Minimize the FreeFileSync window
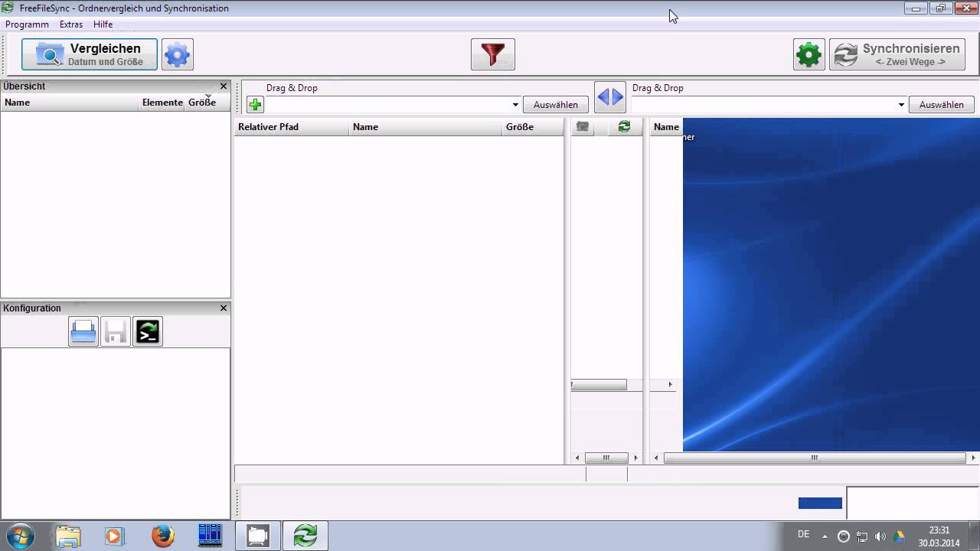980x551 pixels. 916,8
